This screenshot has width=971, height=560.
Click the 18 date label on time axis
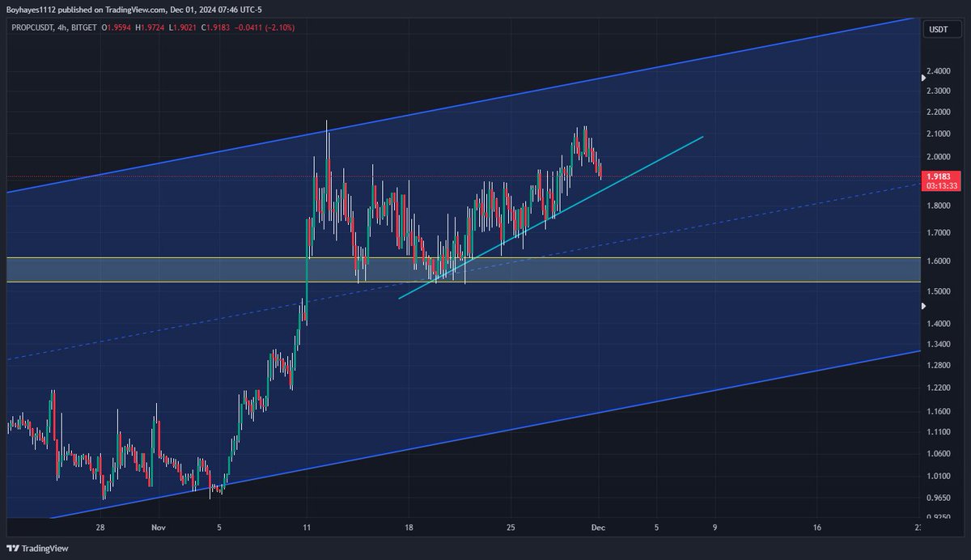[409, 526]
